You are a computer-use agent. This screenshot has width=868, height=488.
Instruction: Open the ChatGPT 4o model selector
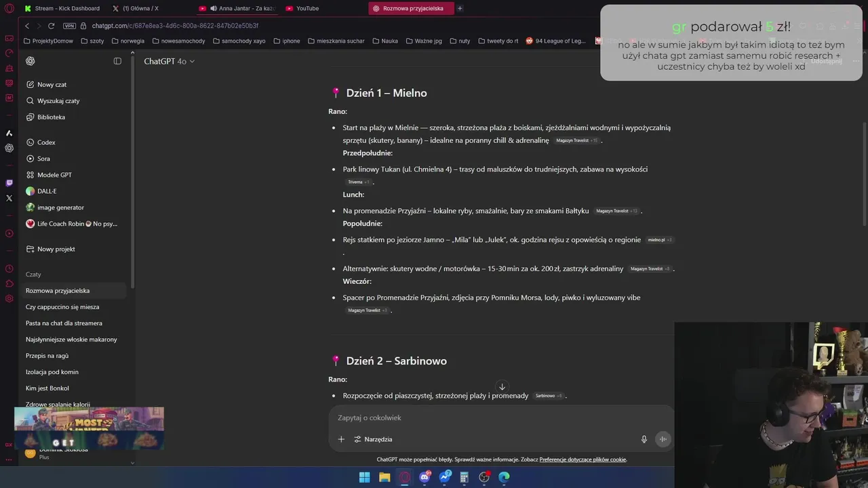tap(169, 61)
